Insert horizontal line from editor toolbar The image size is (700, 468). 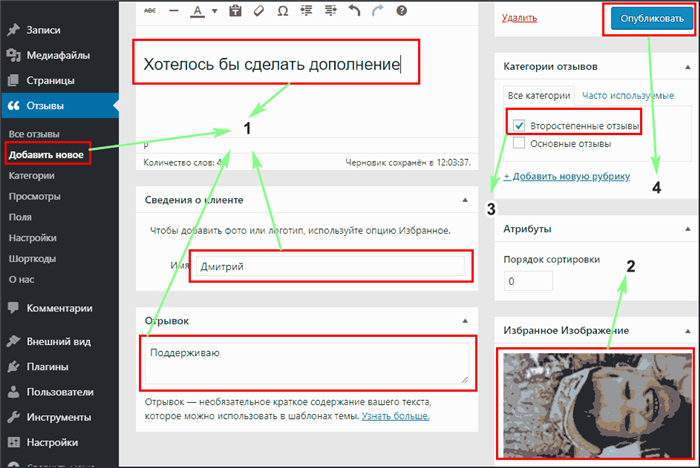coord(174,11)
